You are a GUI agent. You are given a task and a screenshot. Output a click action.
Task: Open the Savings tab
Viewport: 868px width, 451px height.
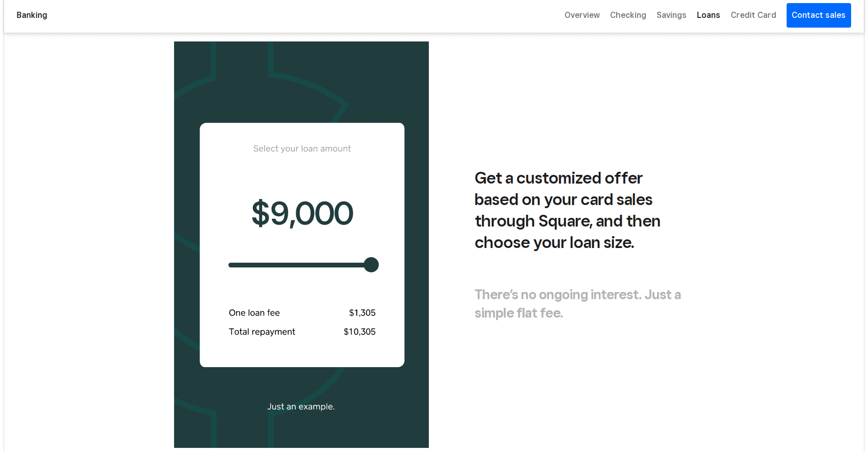pyautogui.click(x=671, y=15)
